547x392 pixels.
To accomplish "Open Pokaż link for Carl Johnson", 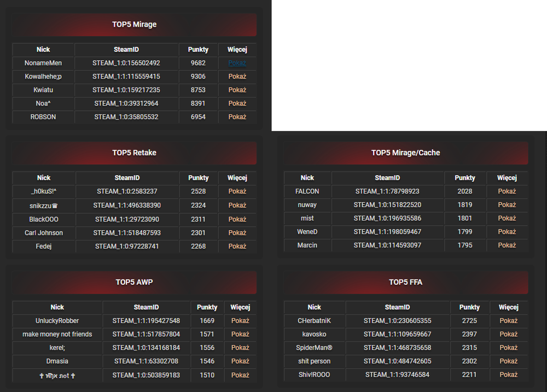I will (x=237, y=232).
